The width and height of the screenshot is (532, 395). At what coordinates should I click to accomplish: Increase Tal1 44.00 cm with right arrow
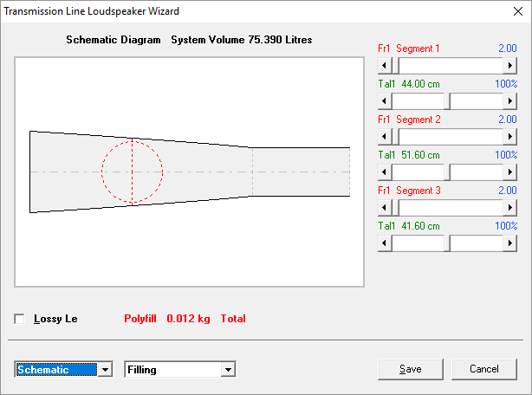tap(510, 101)
